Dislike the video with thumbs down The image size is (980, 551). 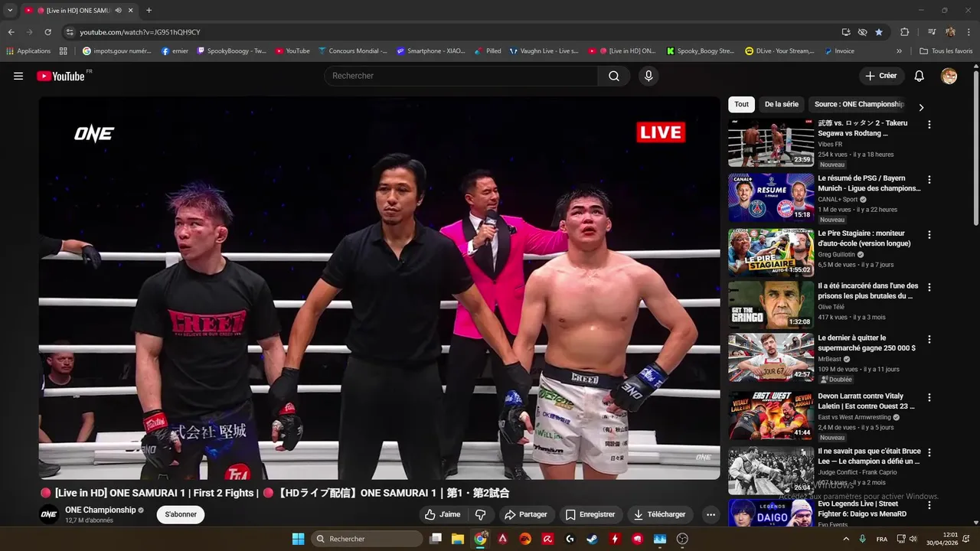pos(480,514)
